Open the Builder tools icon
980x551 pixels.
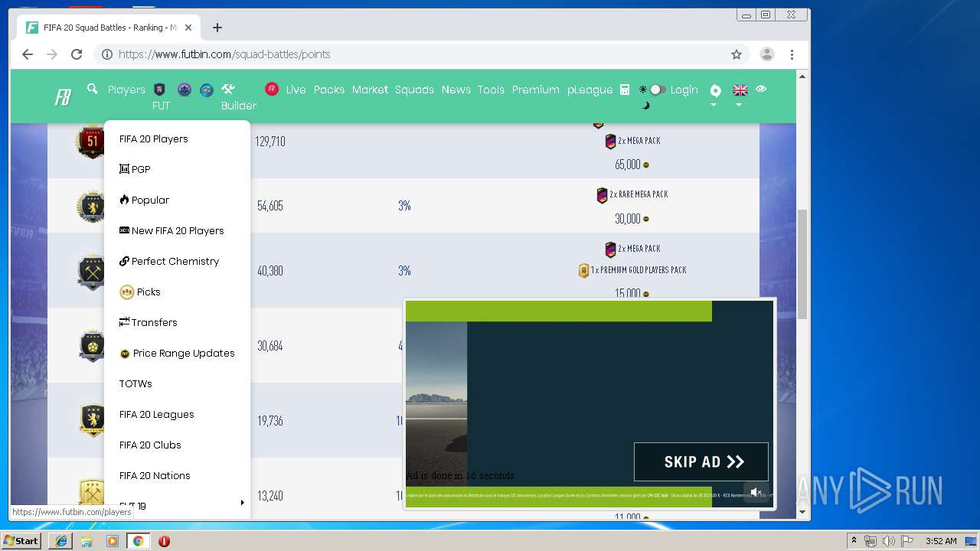click(x=228, y=90)
